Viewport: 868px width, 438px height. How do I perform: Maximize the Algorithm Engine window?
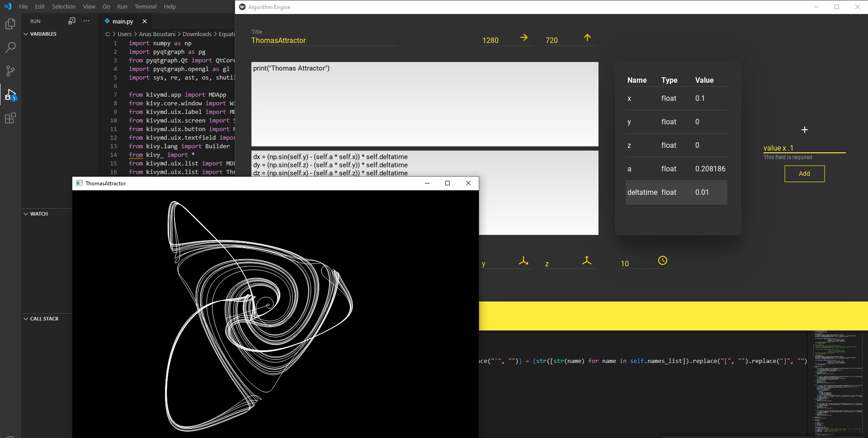(837, 7)
